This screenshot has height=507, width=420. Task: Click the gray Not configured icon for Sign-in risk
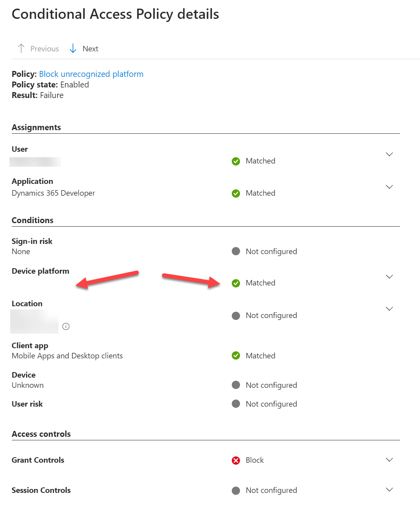pyautogui.click(x=236, y=251)
